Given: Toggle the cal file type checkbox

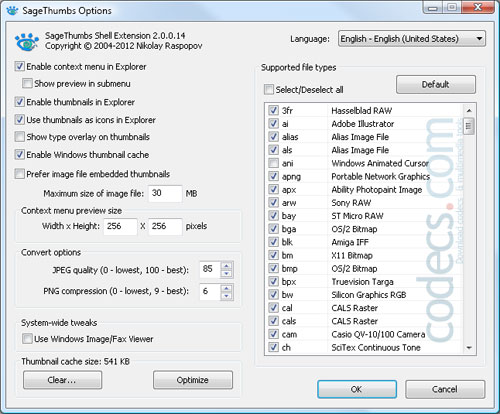Looking at the screenshot, I should click(x=273, y=308).
